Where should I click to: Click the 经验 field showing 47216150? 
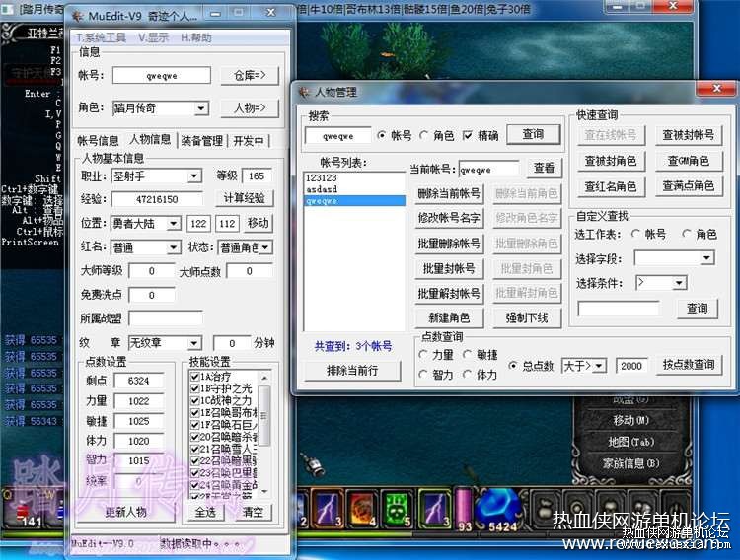pos(157,199)
